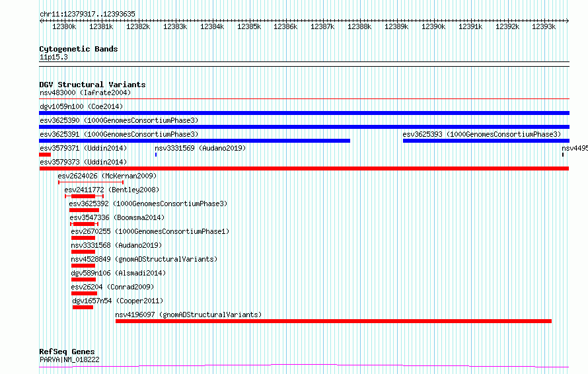The width and height of the screenshot is (588, 374).
Task: Open the nsv4528849 (gnomADStructuralVariants) label
Action: [144, 259]
